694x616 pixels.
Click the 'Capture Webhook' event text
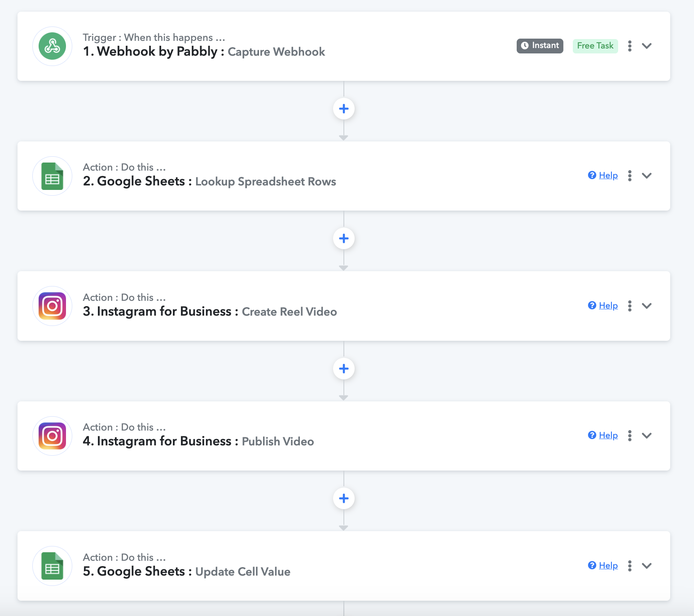coord(277,52)
